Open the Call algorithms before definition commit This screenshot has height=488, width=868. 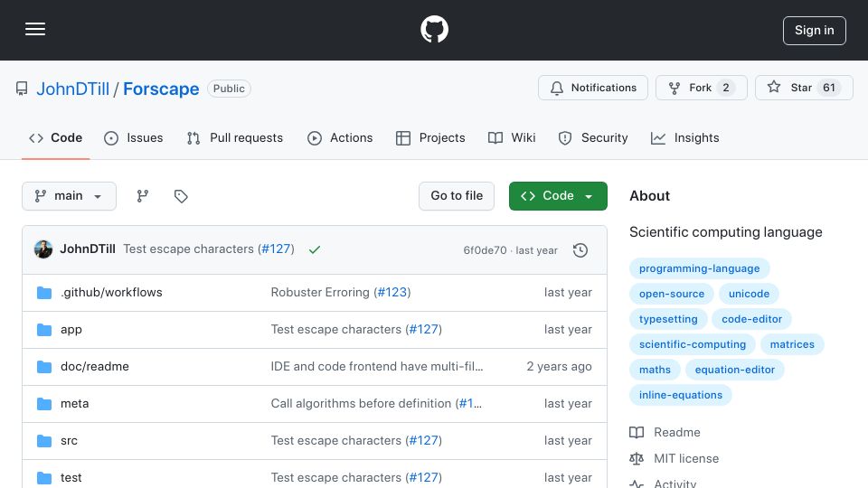(361, 403)
